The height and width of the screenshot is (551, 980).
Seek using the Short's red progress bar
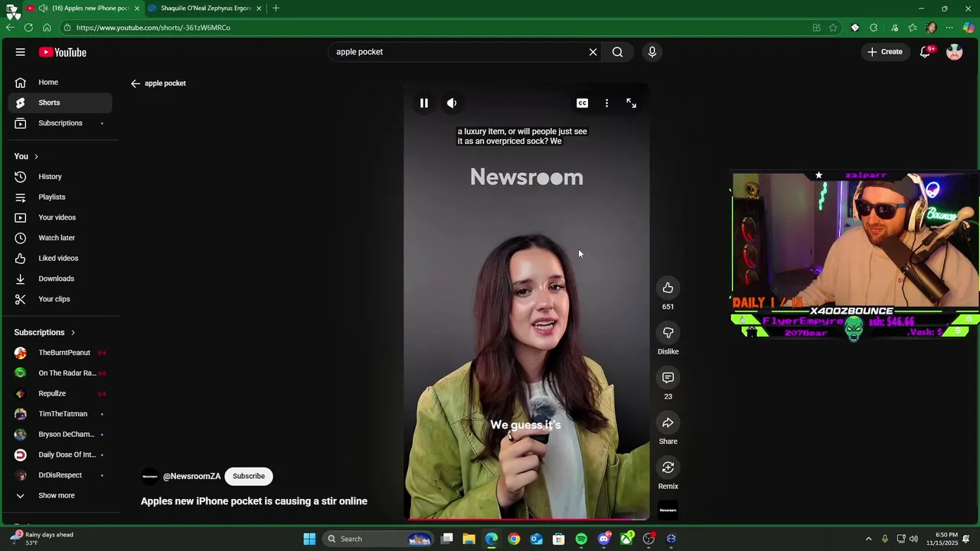[x=527, y=519]
